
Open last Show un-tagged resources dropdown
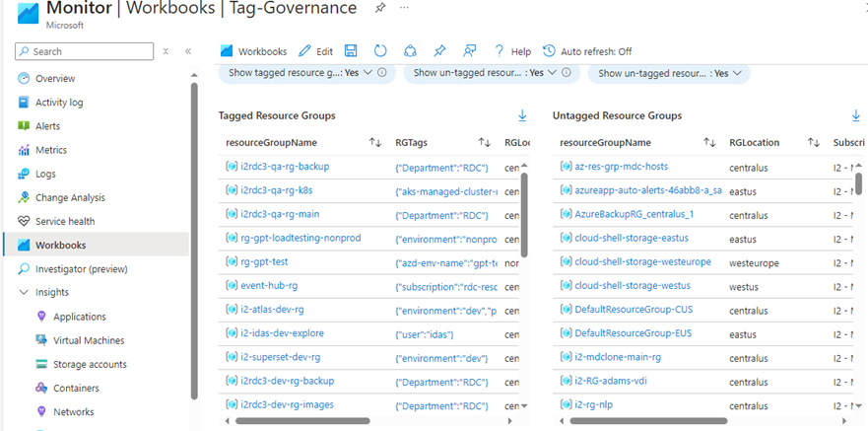pyautogui.click(x=669, y=73)
